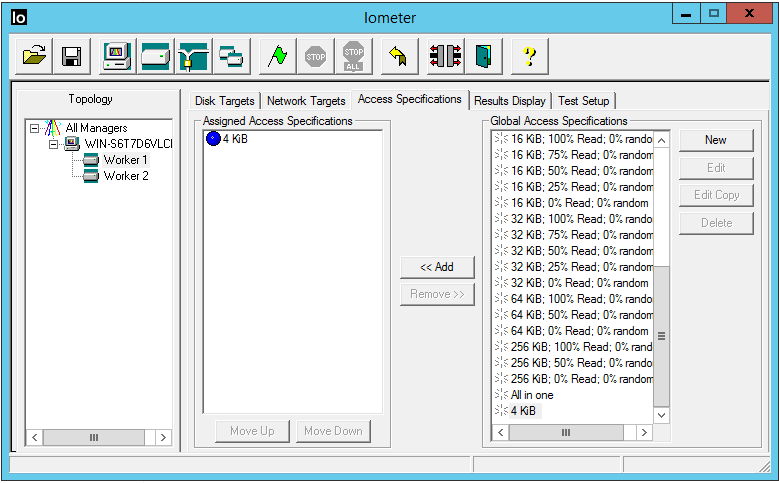The image size is (779, 483).
Task: Click the Move Up button
Action: (252, 431)
